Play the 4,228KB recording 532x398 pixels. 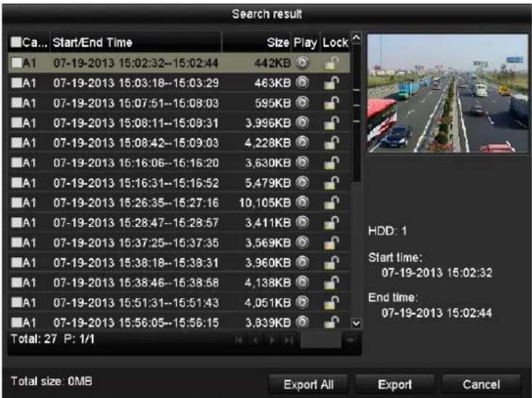click(302, 142)
